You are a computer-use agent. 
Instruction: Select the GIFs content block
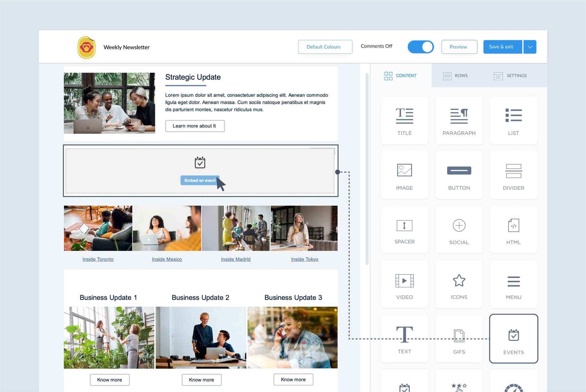click(x=458, y=339)
